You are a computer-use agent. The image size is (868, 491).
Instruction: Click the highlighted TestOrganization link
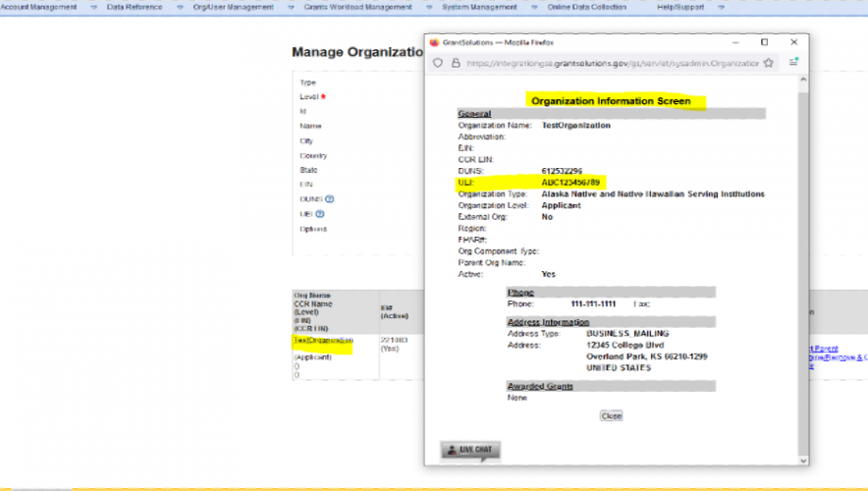click(x=322, y=341)
